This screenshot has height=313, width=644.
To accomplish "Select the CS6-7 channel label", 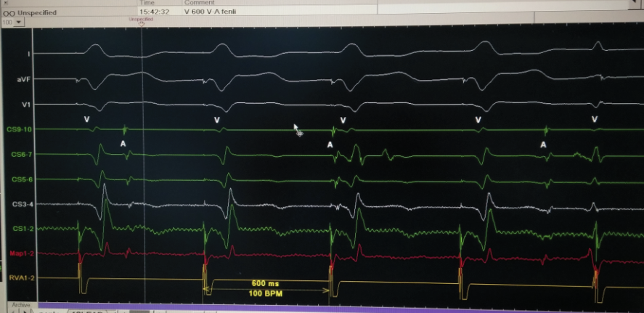I will [22, 155].
